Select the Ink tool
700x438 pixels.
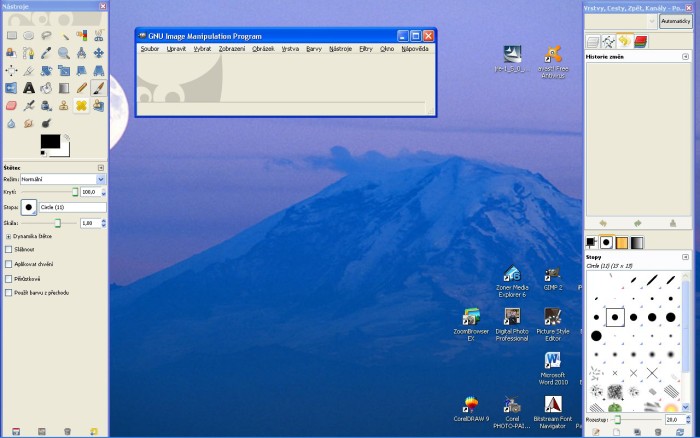46,106
